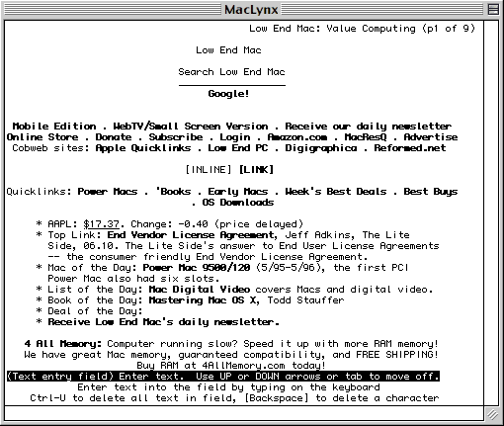
Task: Open the Early Macs quicklink
Action: [x=238, y=192]
